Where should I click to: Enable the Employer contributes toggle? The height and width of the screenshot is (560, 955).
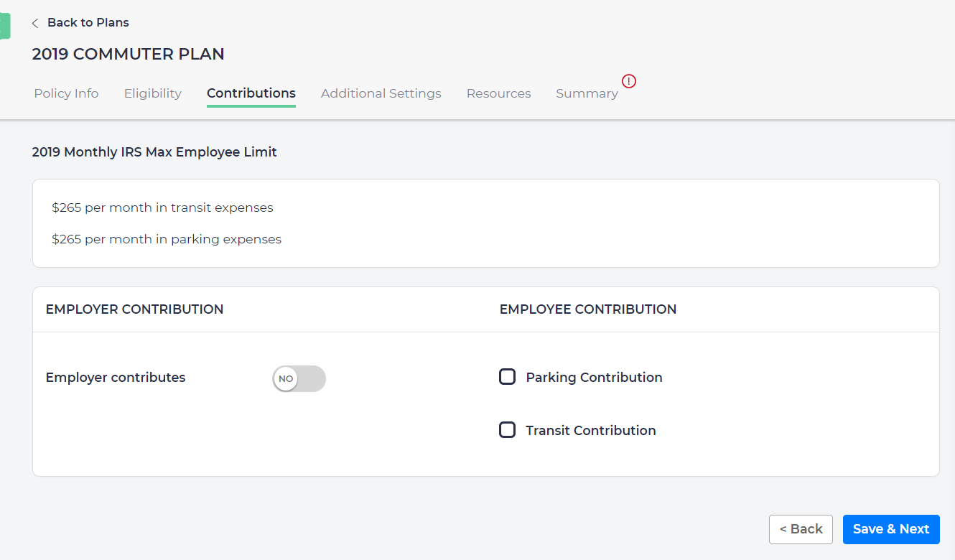(299, 378)
